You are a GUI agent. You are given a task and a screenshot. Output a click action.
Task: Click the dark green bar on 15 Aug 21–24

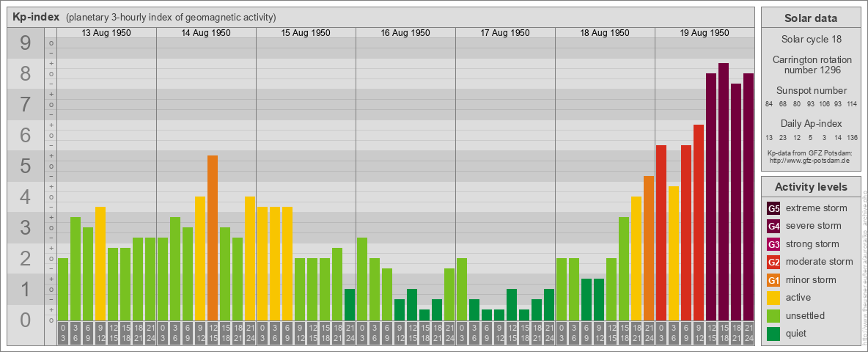[x=350, y=305]
